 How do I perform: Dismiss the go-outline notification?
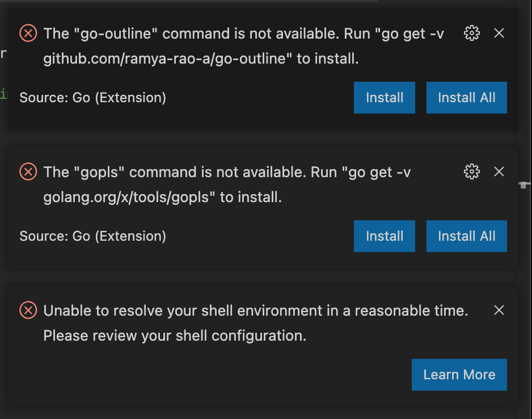499,33
